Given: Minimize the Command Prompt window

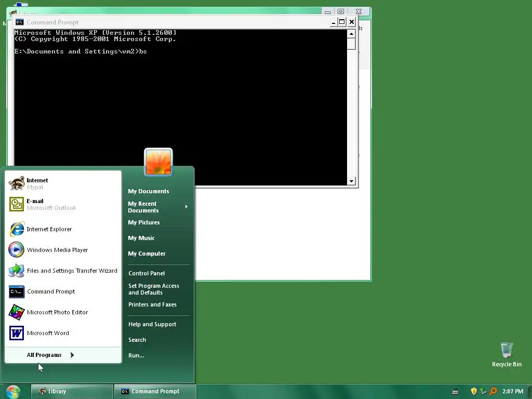Looking at the screenshot, I should 334,22.
